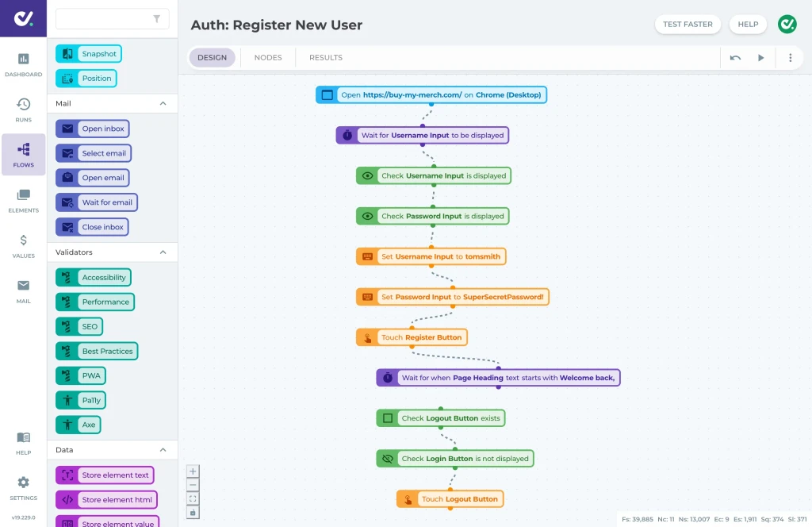Toggle the canvas lock
The height and width of the screenshot is (527, 812).
click(x=193, y=513)
